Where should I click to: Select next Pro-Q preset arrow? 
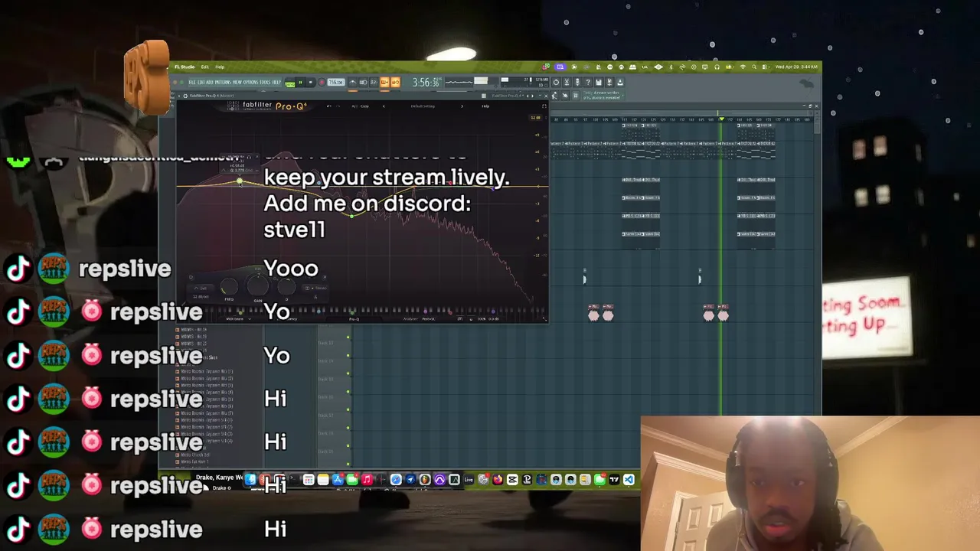[462, 106]
